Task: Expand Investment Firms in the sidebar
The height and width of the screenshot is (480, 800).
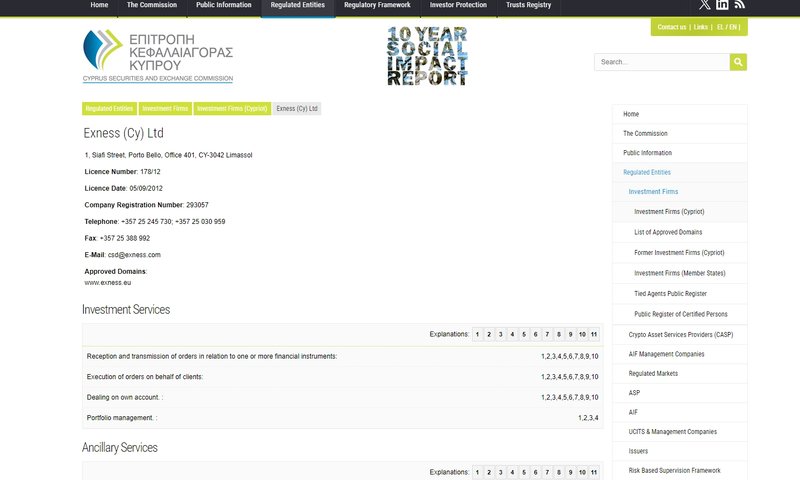Action: pos(653,192)
